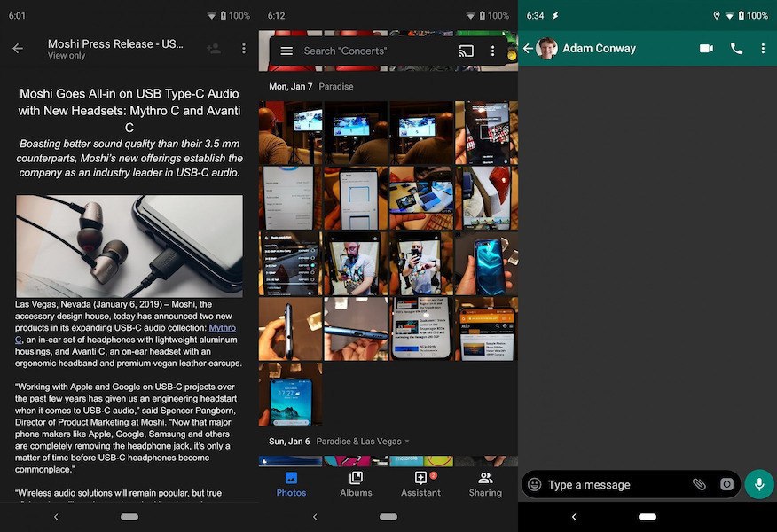
Task: Switch to the Albums tab
Action: (x=356, y=484)
